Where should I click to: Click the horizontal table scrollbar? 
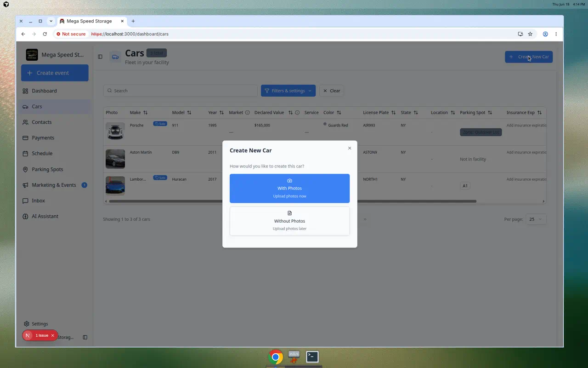pyautogui.click(x=293, y=201)
